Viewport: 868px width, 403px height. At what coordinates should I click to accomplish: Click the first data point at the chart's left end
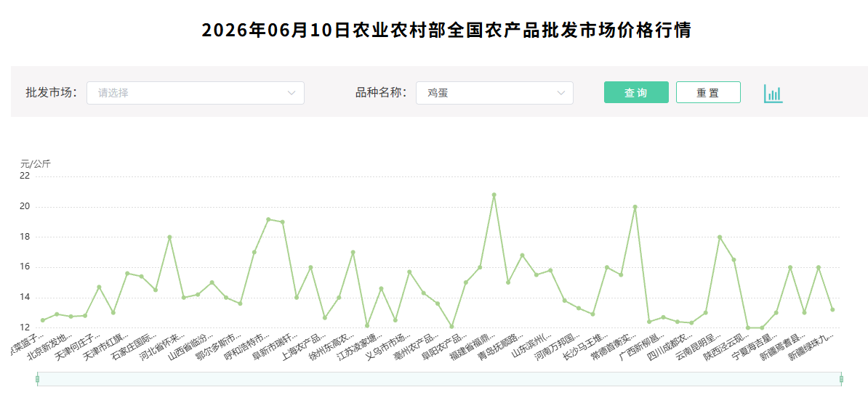tap(43, 320)
